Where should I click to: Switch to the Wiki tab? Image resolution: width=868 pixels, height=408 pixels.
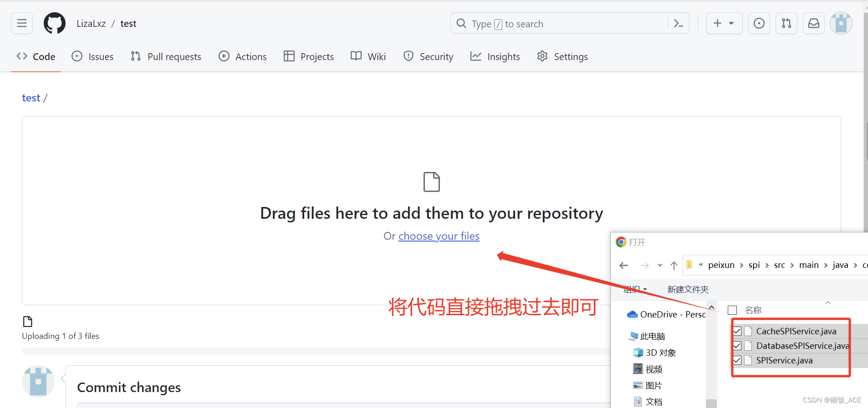pyautogui.click(x=368, y=56)
